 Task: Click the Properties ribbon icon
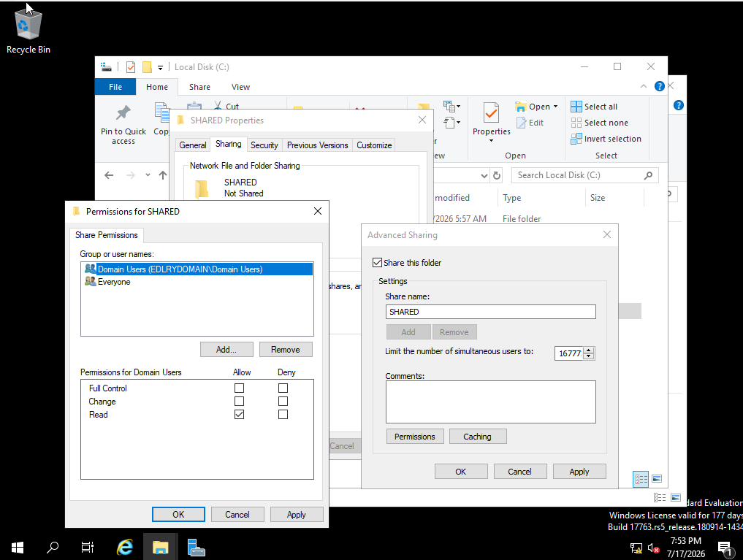click(492, 112)
